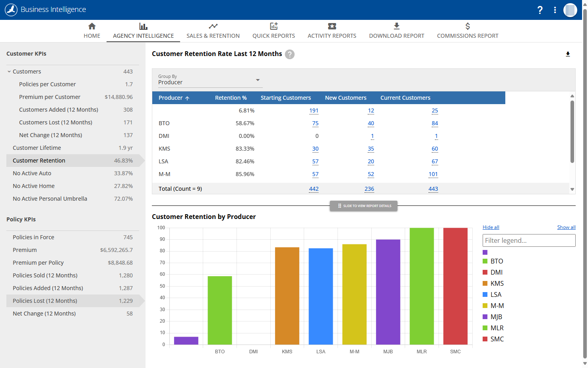The height and width of the screenshot is (368, 588).
Task: Open total starting customers value 442
Action: pyautogui.click(x=314, y=189)
